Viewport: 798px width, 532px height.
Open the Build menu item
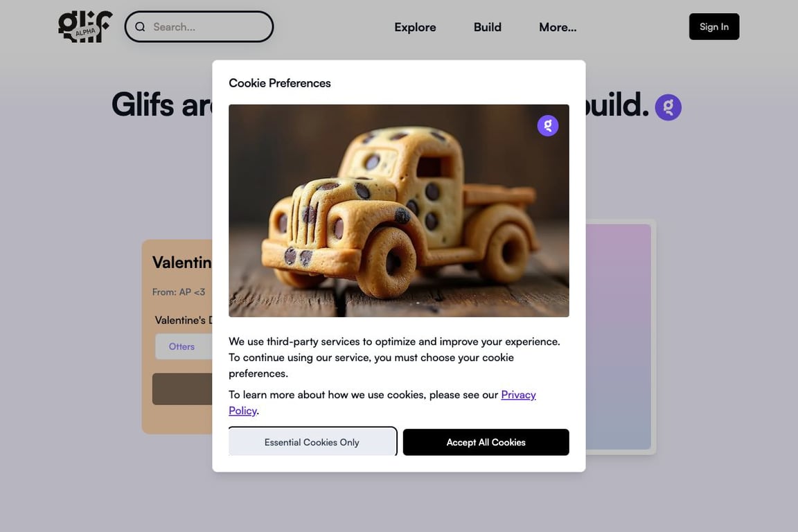click(x=487, y=27)
